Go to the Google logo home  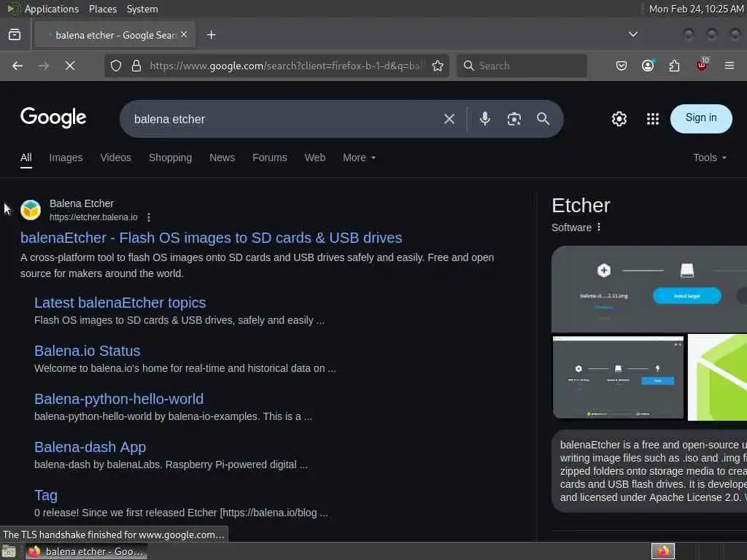click(53, 117)
